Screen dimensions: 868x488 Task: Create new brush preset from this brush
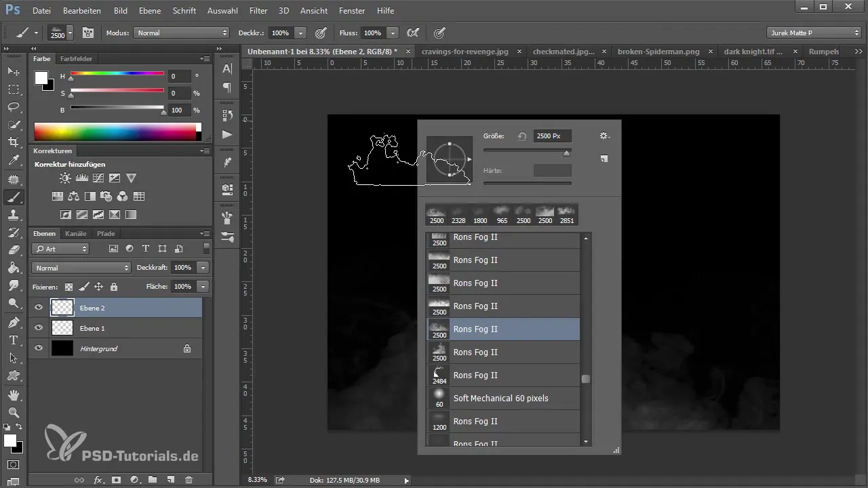pos(604,159)
